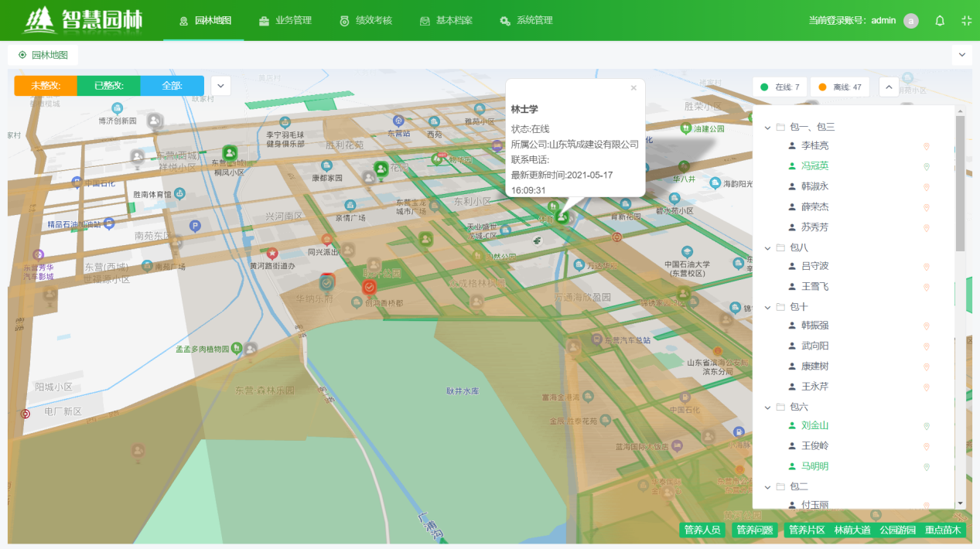Click location pin beside 马明明
980x549 pixels.
(927, 466)
